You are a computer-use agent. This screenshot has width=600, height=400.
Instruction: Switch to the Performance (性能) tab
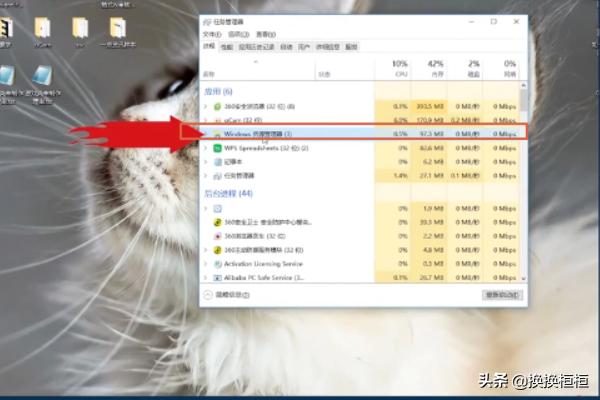tap(227, 47)
